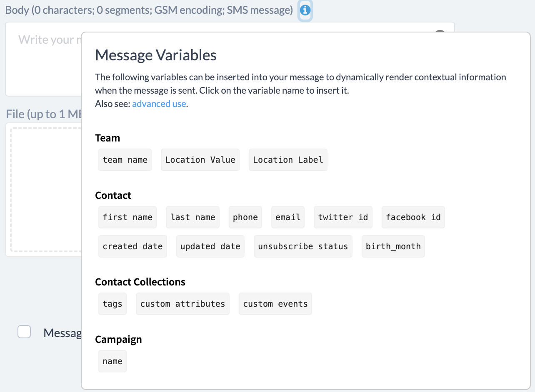Insert the custom attributes variable

pyautogui.click(x=182, y=304)
